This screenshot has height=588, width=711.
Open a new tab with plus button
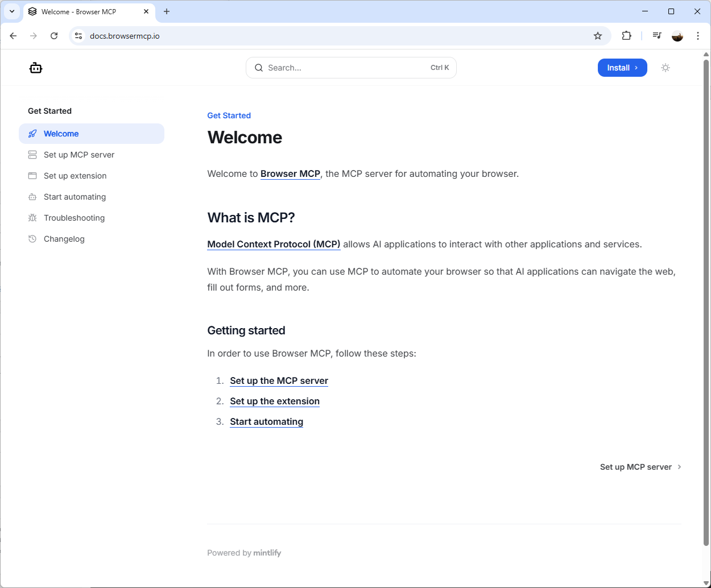point(167,11)
